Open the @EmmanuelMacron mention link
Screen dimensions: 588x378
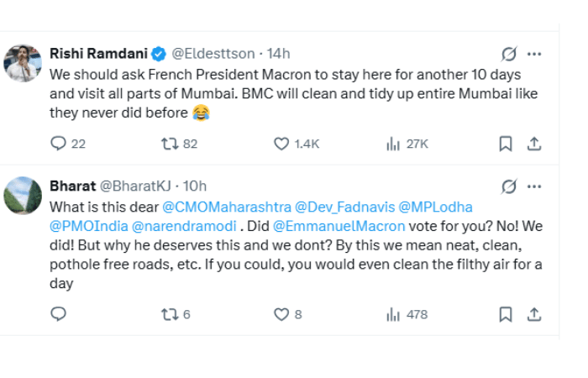tap(339, 225)
